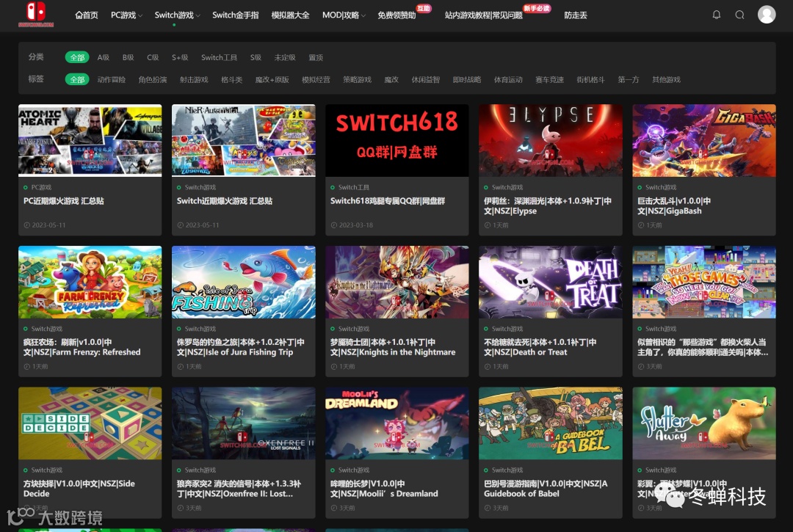Filter tag by 赛车竞速
The width and height of the screenshot is (793, 532).
(549, 80)
